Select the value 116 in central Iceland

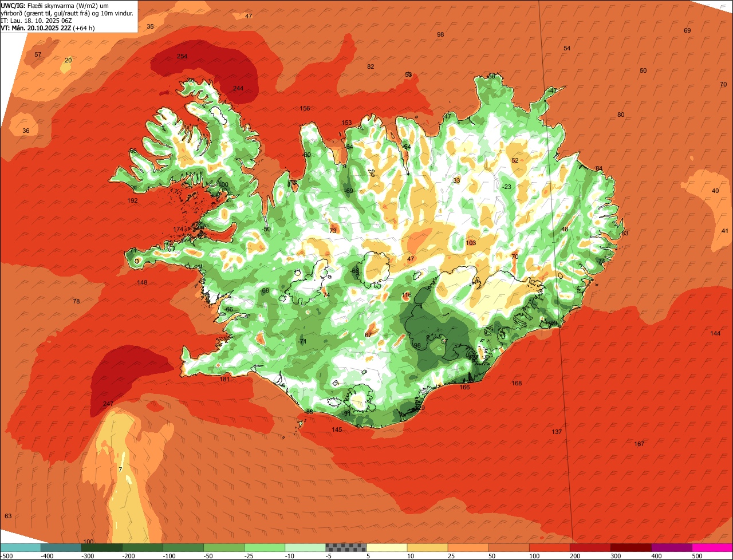tap(407, 295)
